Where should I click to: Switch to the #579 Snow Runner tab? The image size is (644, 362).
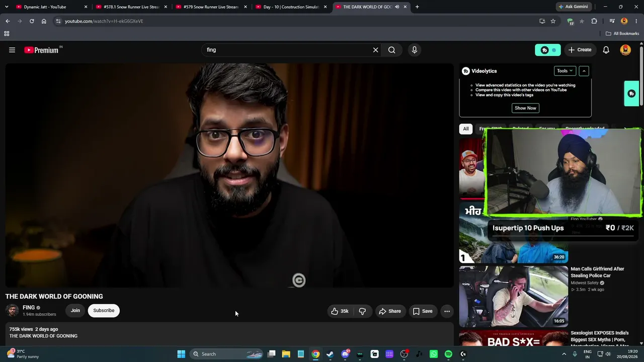pos(212,7)
